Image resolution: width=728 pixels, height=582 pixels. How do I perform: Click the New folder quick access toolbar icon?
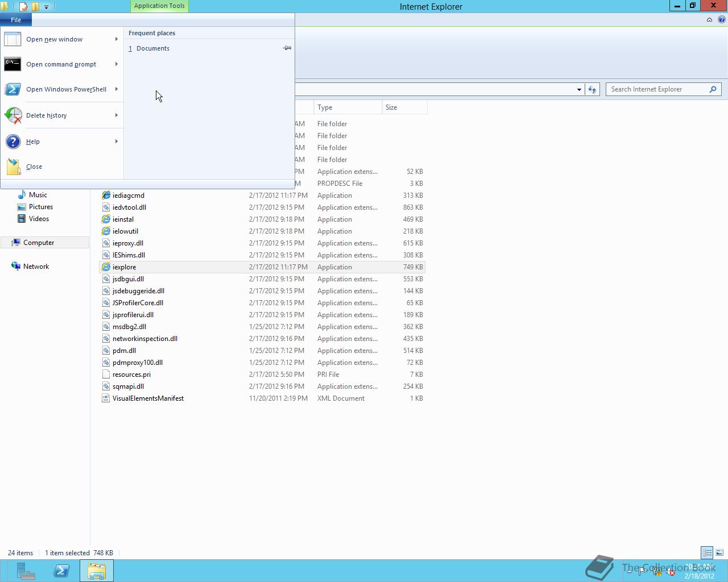pos(35,7)
